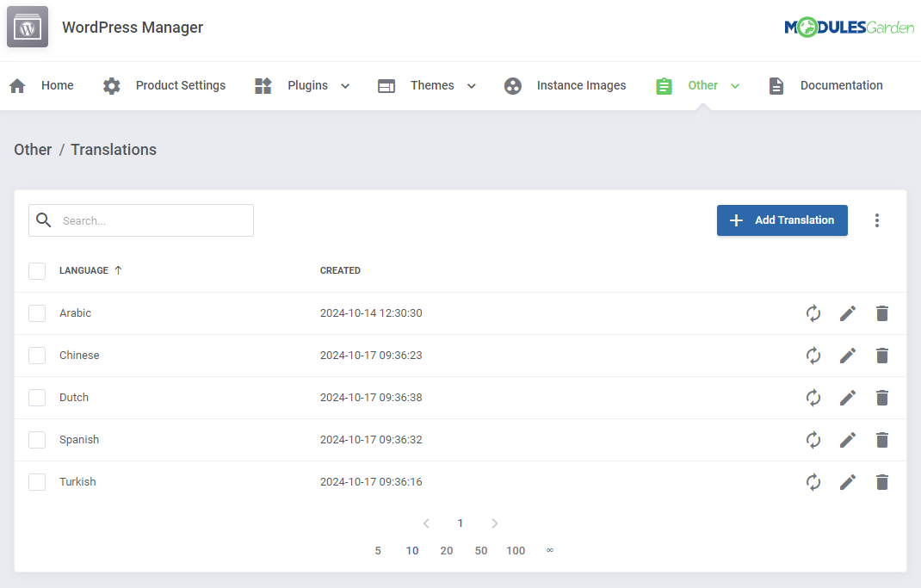The height and width of the screenshot is (588, 921).
Task: Sort by the CREATED column header
Action: [340, 271]
